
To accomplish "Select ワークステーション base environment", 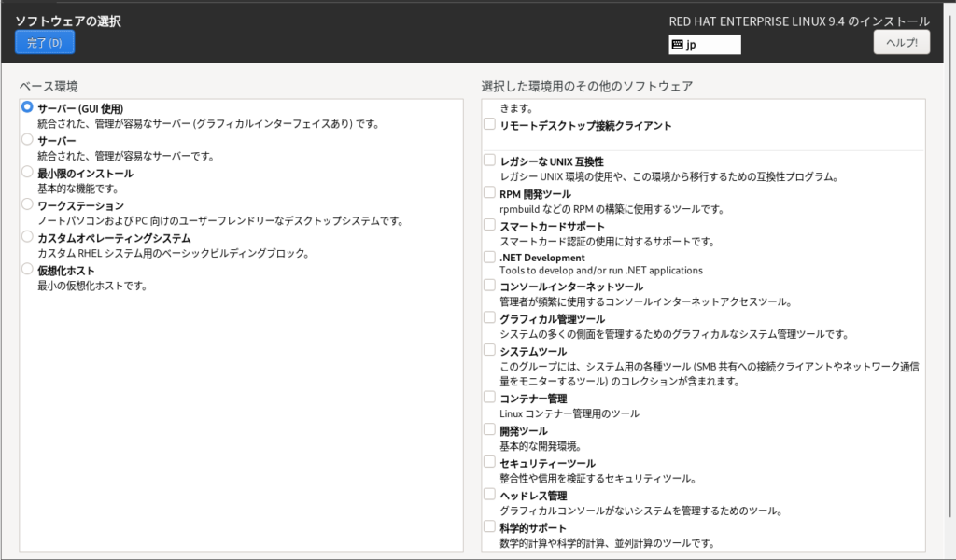I will point(27,204).
